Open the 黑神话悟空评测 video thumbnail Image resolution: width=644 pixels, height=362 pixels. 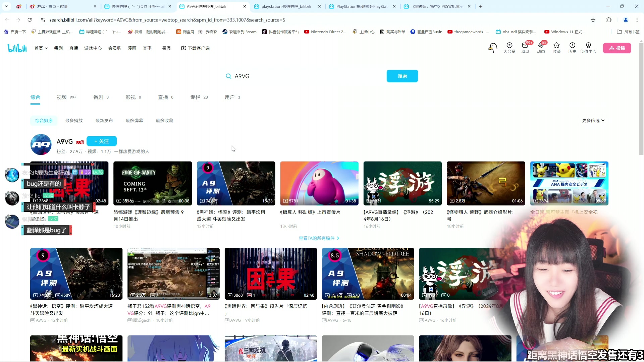coord(236,183)
